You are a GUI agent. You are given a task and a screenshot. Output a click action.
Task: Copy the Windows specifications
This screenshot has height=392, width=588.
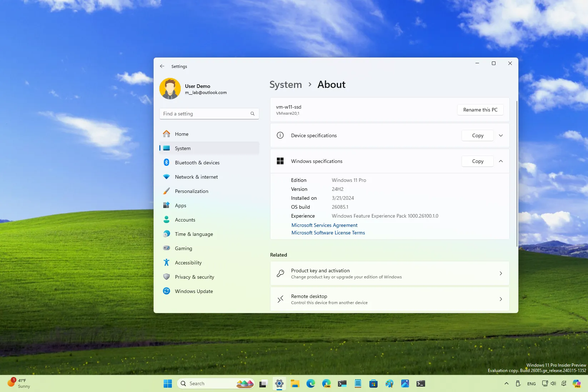click(478, 161)
